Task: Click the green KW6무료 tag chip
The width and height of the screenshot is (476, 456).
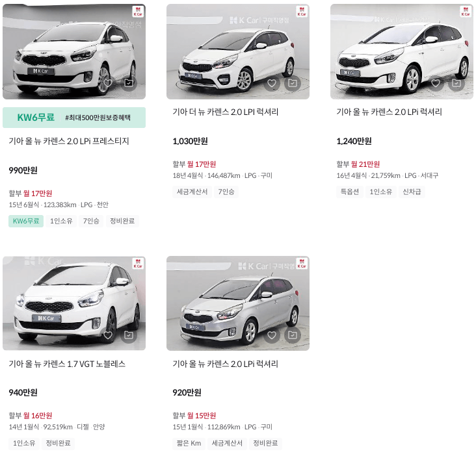Action: (26, 221)
